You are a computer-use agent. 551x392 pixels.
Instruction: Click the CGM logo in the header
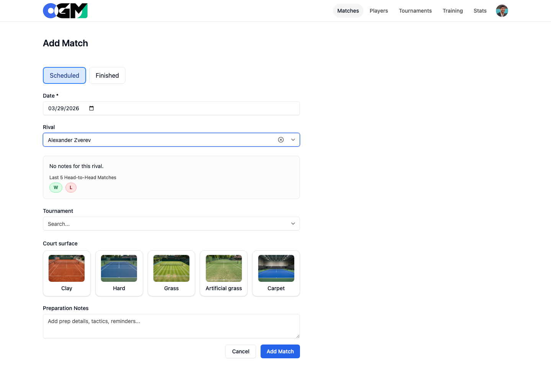pos(65,11)
